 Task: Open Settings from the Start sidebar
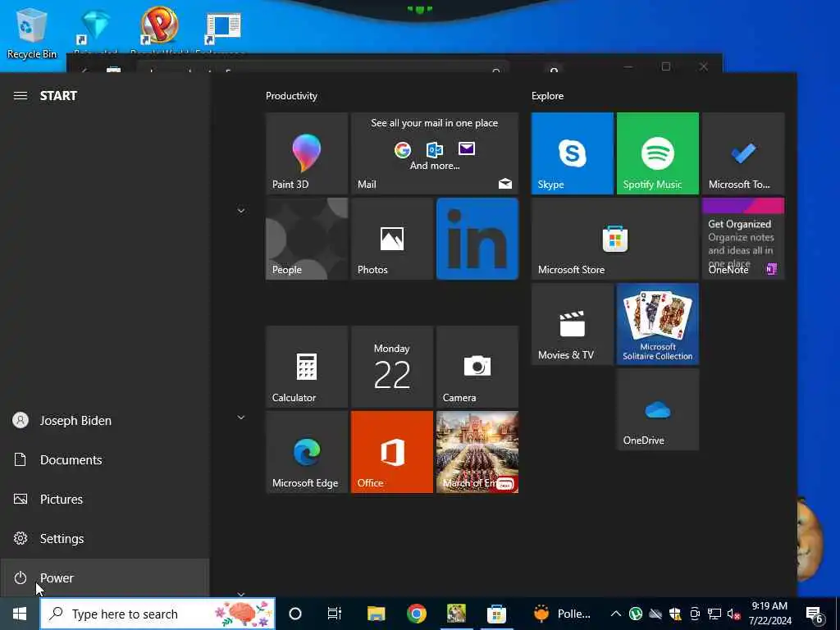(x=104, y=538)
